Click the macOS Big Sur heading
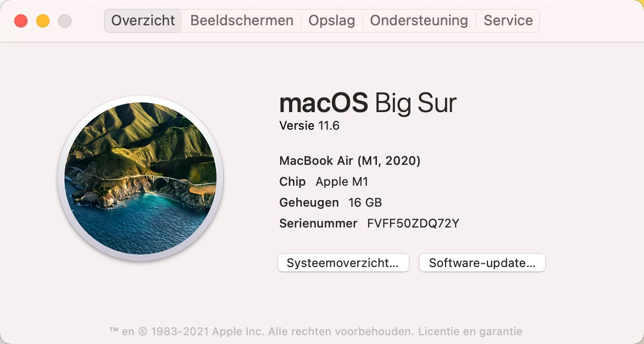644x344 pixels. pyautogui.click(x=368, y=103)
